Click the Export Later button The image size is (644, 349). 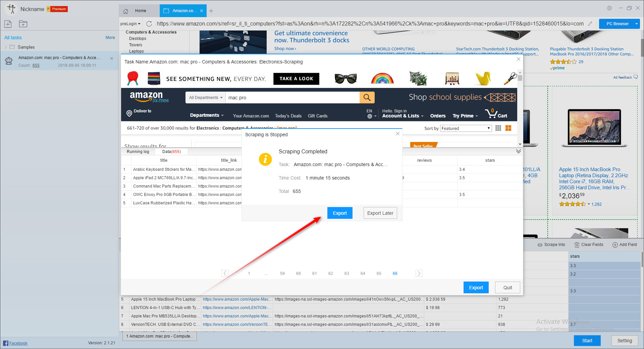pyautogui.click(x=380, y=213)
